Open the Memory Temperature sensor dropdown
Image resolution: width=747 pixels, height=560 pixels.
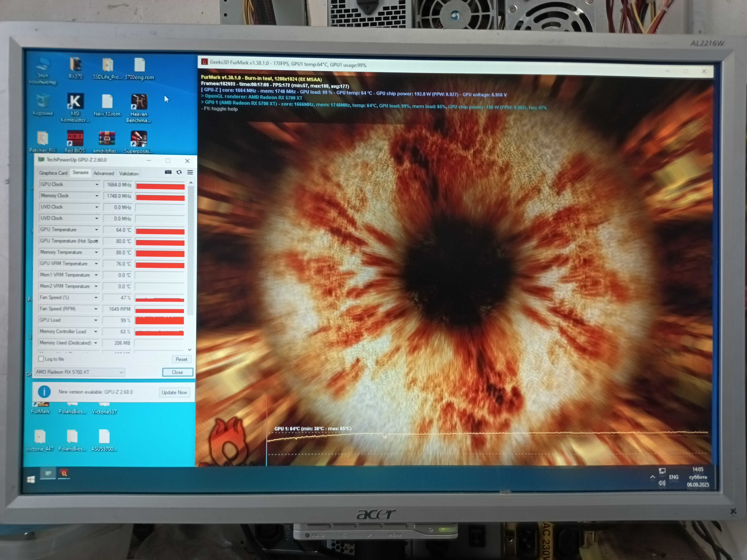click(96, 252)
